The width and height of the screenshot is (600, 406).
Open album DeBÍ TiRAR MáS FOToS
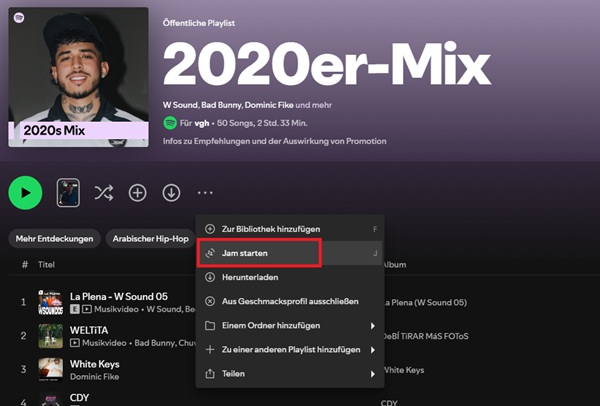tap(425, 336)
